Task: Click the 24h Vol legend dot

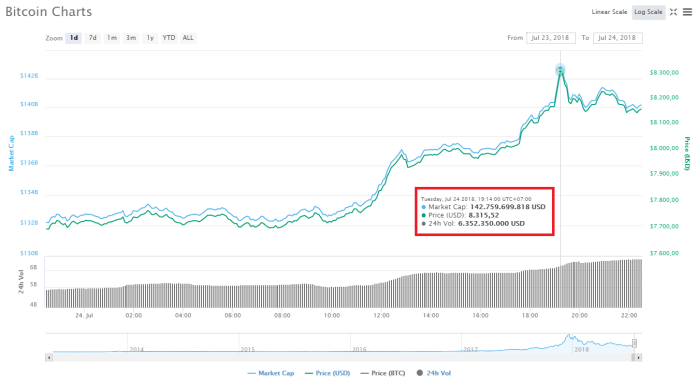Action: (419, 373)
